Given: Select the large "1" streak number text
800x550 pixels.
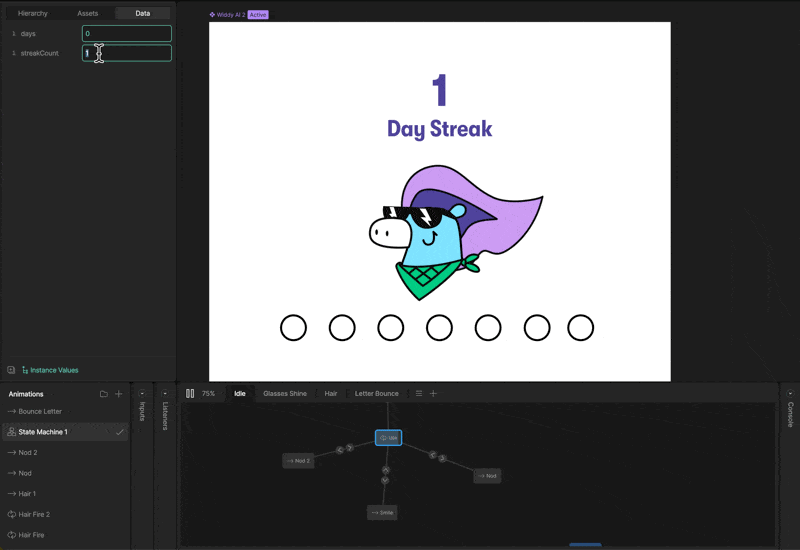Looking at the screenshot, I should (x=439, y=90).
